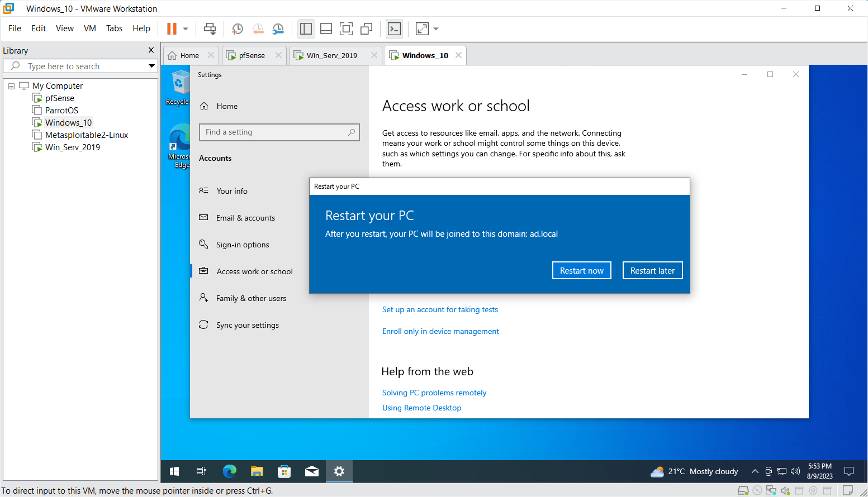Open the Action Center notification icon
The height and width of the screenshot is (497, 868).
[849, 471]
